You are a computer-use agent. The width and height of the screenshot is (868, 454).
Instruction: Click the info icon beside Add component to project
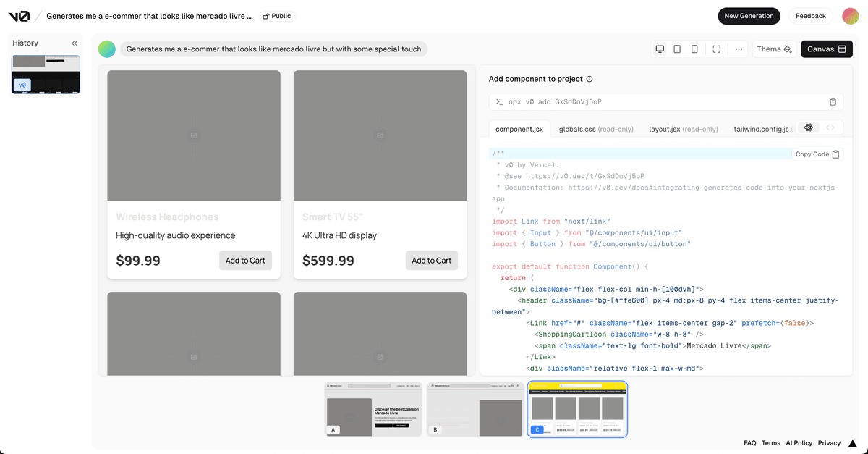tap(590, 79)
